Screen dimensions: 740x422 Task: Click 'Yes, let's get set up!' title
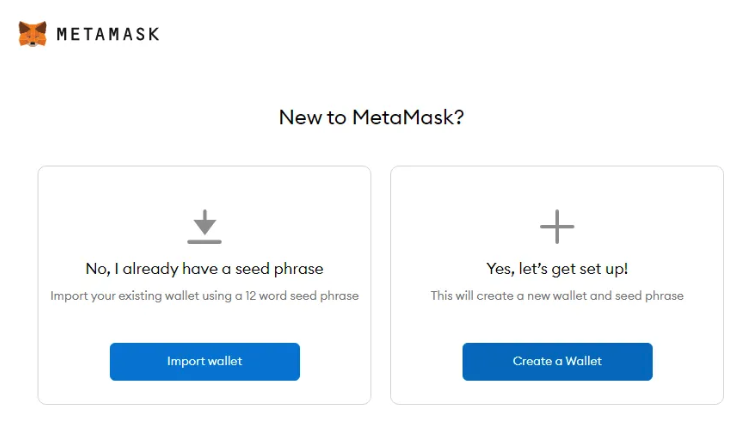[556, 269]
